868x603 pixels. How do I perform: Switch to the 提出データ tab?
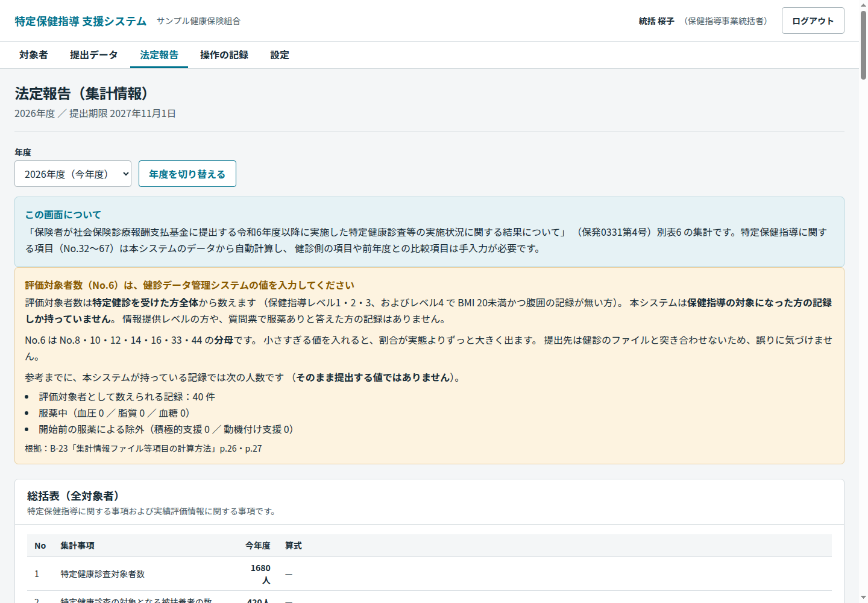tap(94, 55)
